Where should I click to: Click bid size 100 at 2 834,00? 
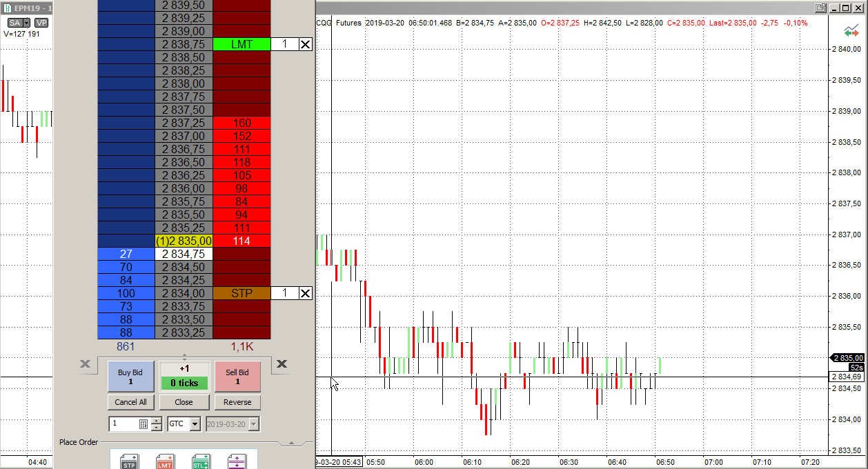[126, 293]
